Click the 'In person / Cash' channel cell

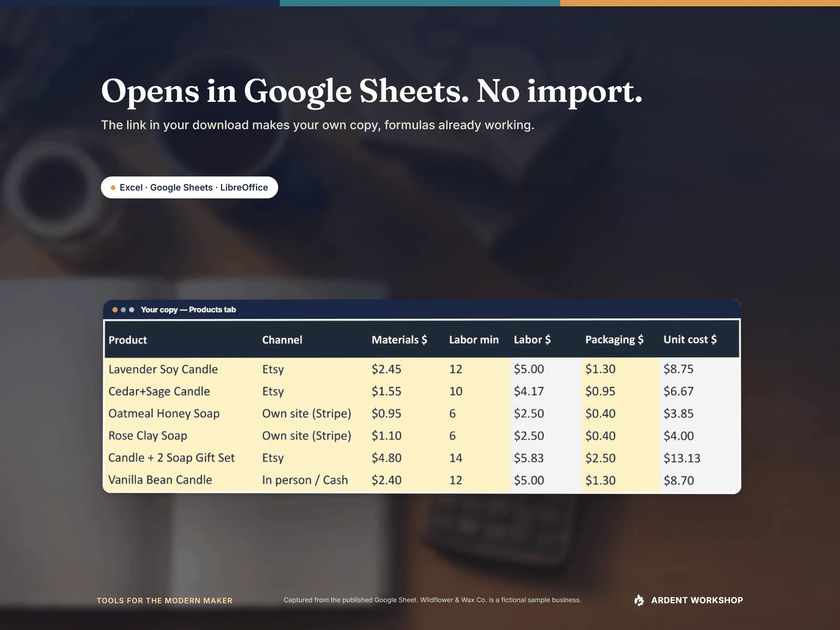coord(305,480)
